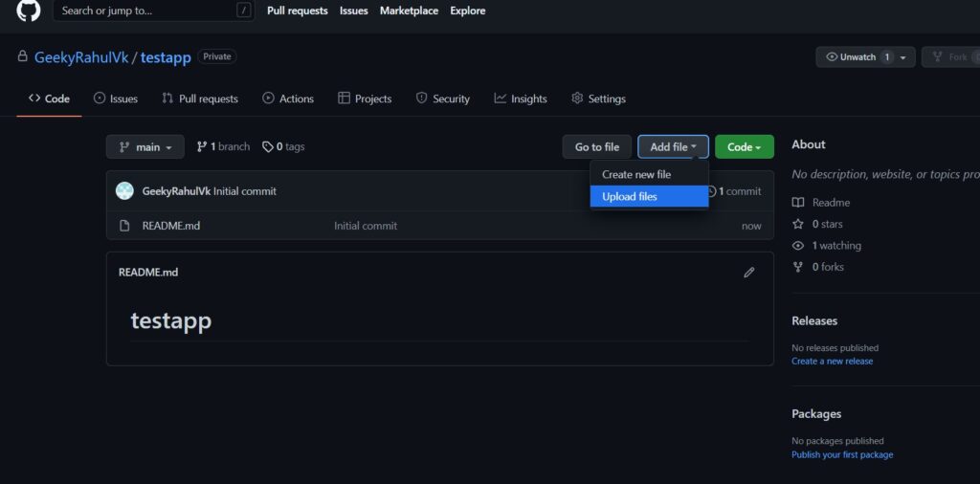Click the Releases heading
Viewport: 980px width, 484px height.
pyautogui.click(x=814, y=320)
